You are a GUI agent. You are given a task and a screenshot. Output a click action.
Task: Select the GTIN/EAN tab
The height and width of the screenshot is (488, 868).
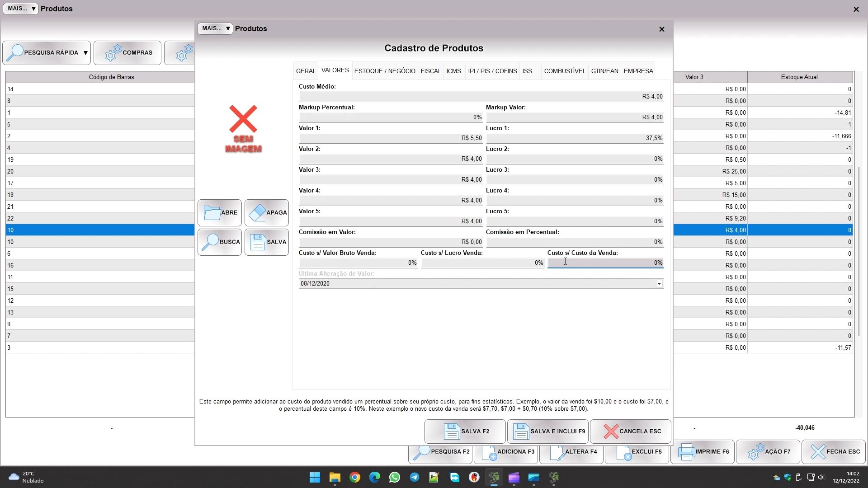[x=604, y=71]
